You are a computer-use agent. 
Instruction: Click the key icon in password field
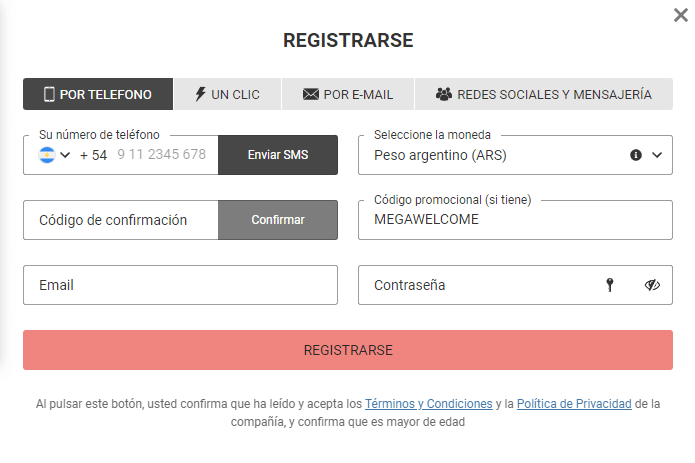coord(609,285)
